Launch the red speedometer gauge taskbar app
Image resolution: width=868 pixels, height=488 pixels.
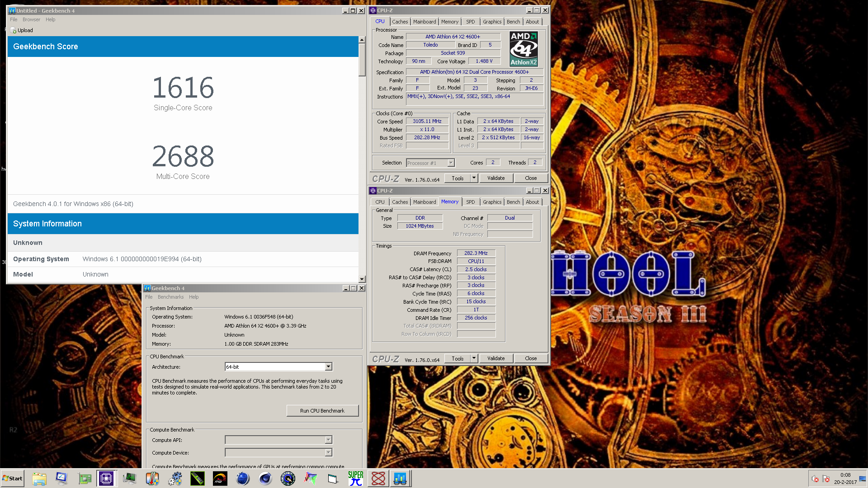tap(220, 479)
